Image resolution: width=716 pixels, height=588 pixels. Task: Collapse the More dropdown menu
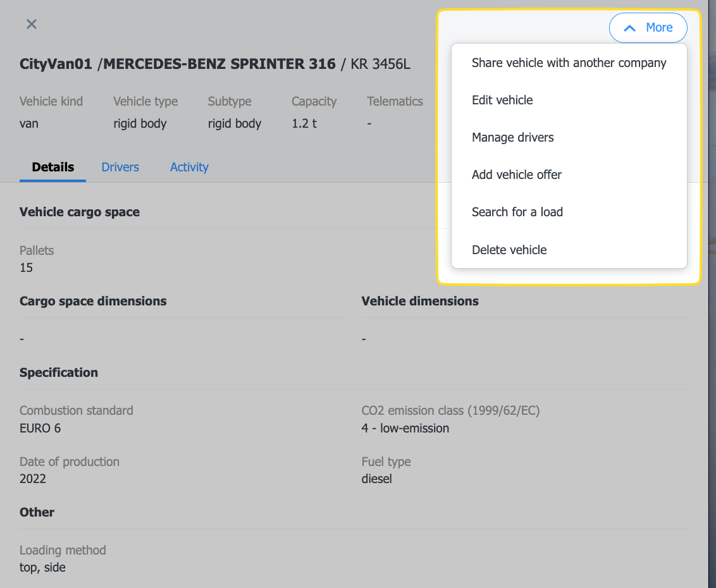[x=648, y=28]
